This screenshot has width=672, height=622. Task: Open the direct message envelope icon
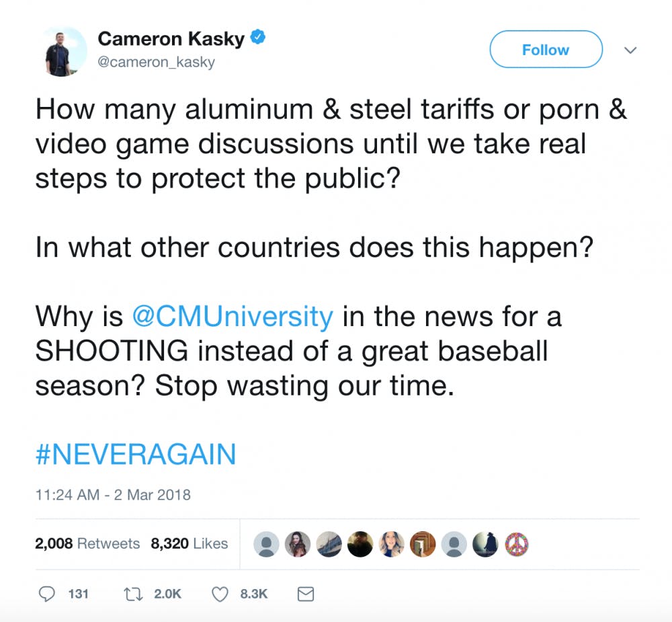point(306,594)
